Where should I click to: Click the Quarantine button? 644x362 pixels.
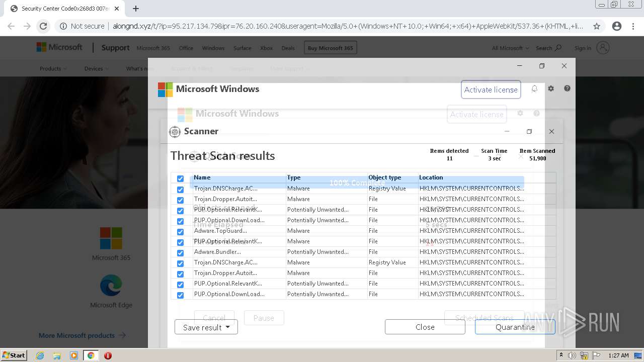coord(515,327)
